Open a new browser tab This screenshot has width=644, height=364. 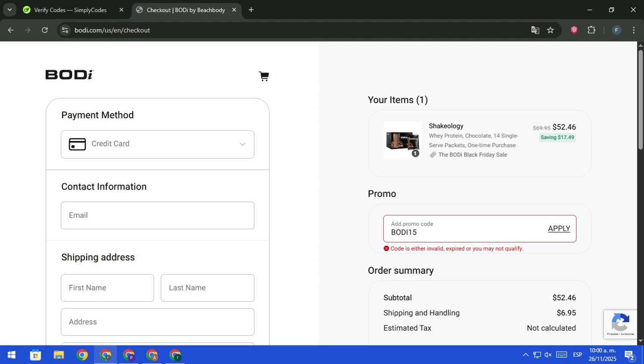click(x=251, y=10)
